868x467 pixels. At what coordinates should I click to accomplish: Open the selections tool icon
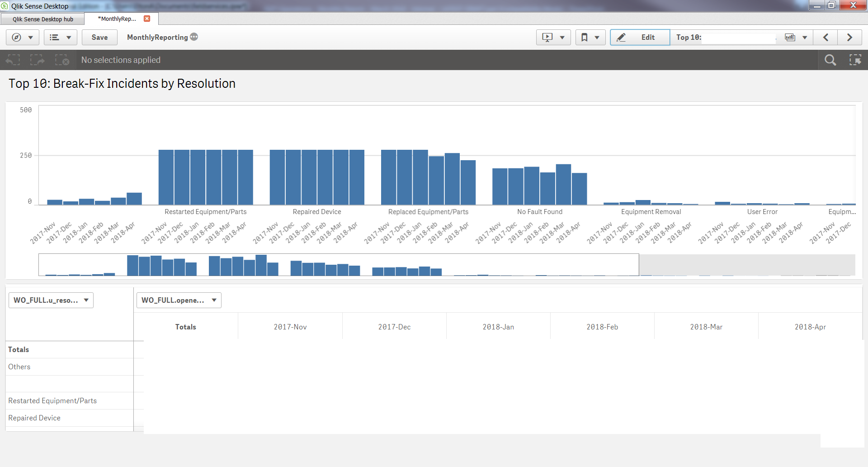(855, 60)
